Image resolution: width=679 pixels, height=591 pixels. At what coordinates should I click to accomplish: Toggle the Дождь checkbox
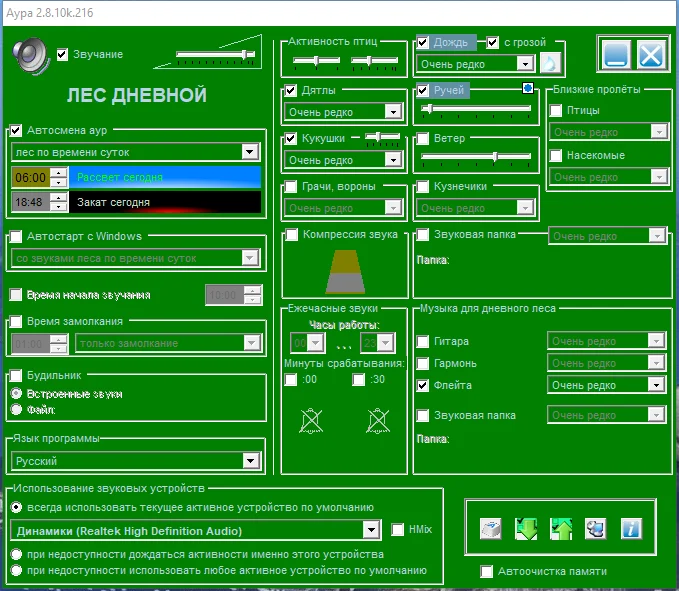[x=423, y=42]
